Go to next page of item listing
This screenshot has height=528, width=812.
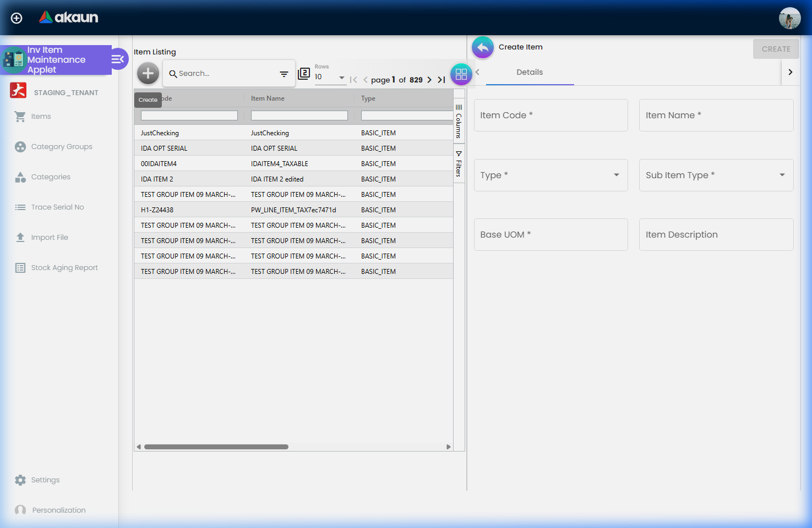[x=429, y=80]
